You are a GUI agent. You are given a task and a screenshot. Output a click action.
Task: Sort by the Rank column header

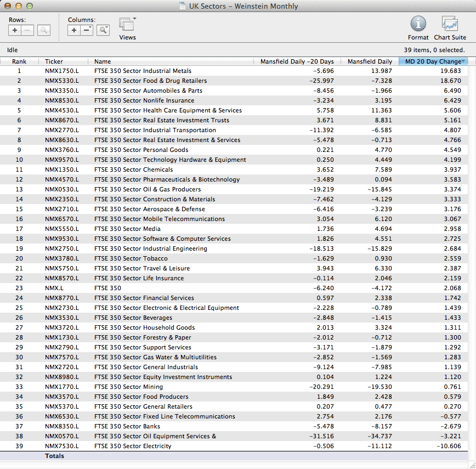(19, 61)
